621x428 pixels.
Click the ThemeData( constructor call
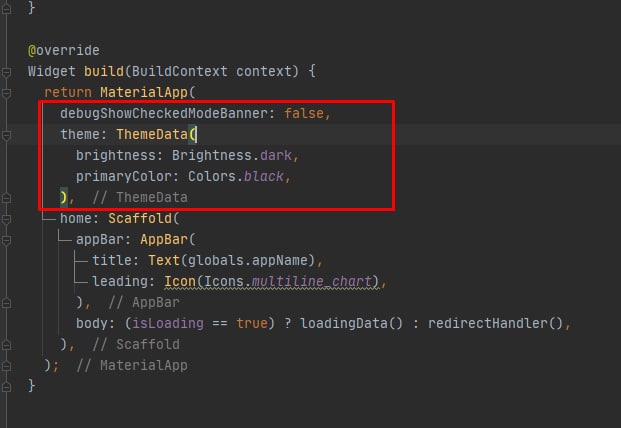coord(156,135)
